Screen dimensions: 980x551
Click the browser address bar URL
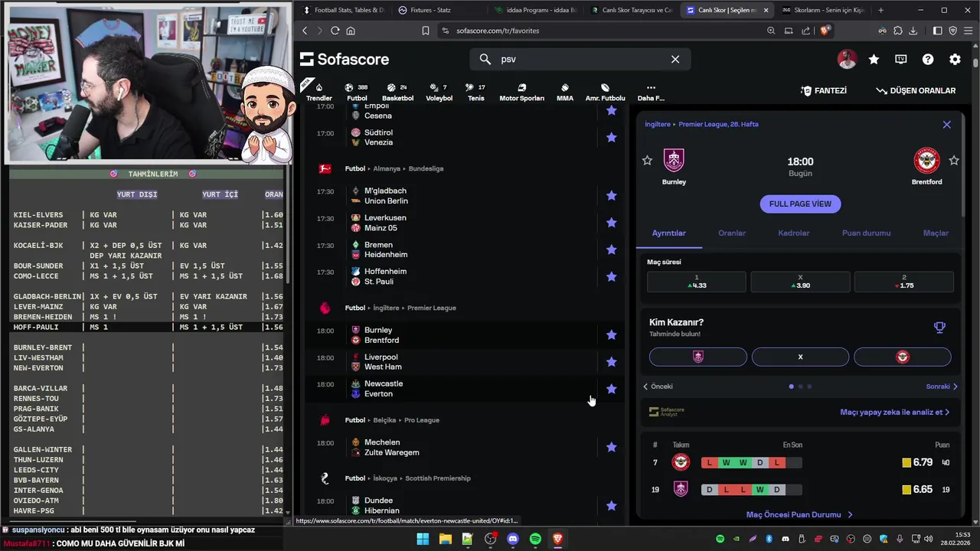[498, 31]
